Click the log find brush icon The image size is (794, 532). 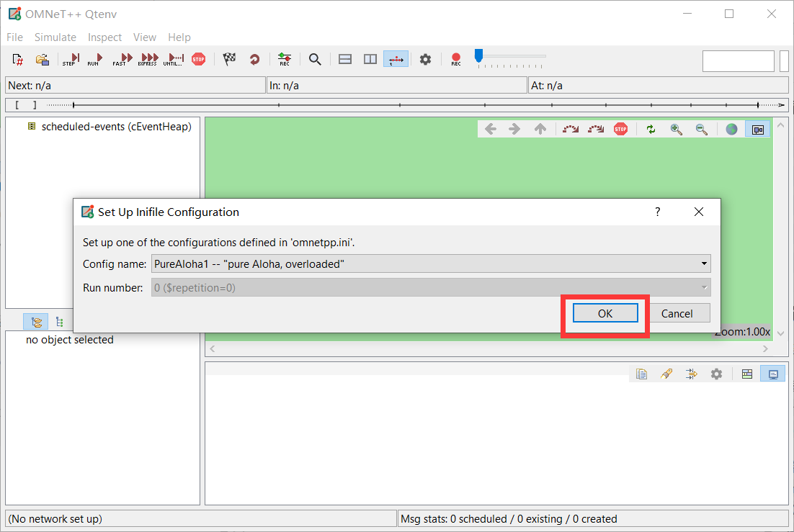tap(666, 374)
